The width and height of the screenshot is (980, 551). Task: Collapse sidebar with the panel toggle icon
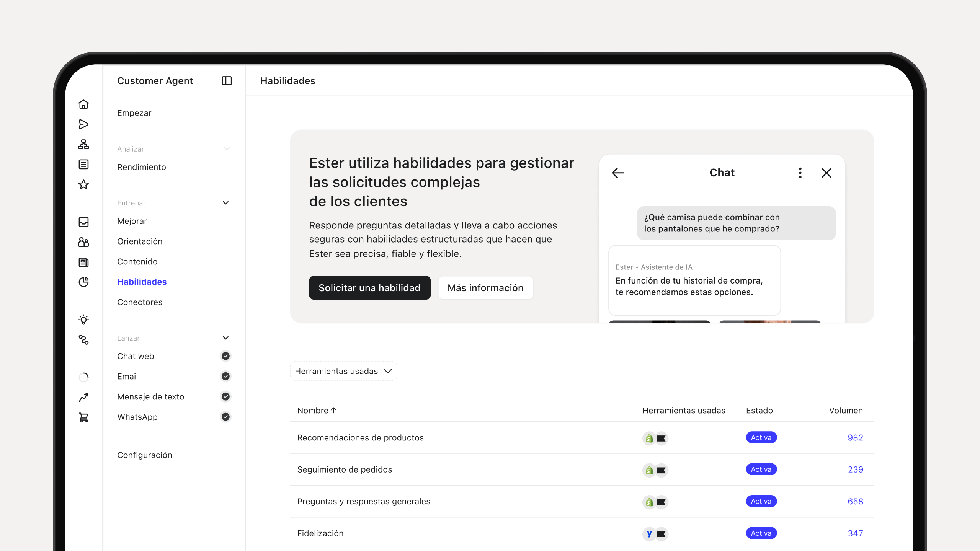click(227, 81)
